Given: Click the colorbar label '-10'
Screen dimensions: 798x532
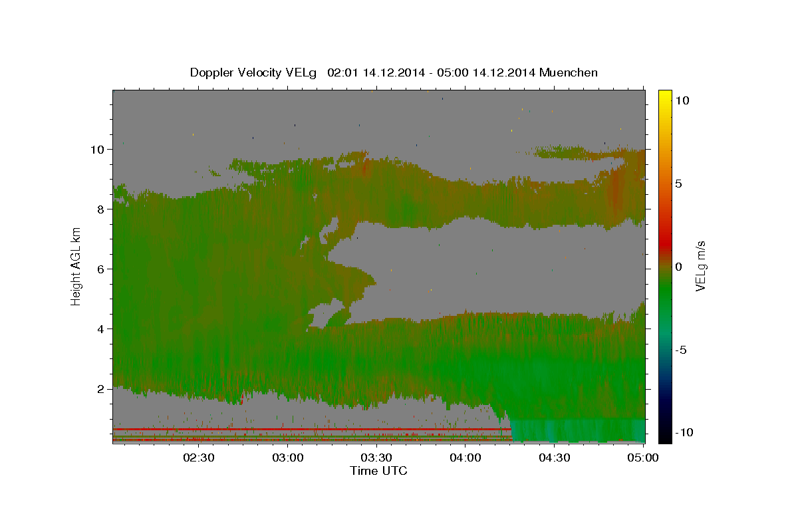Looking at the screenshot, I should [684, 432].
